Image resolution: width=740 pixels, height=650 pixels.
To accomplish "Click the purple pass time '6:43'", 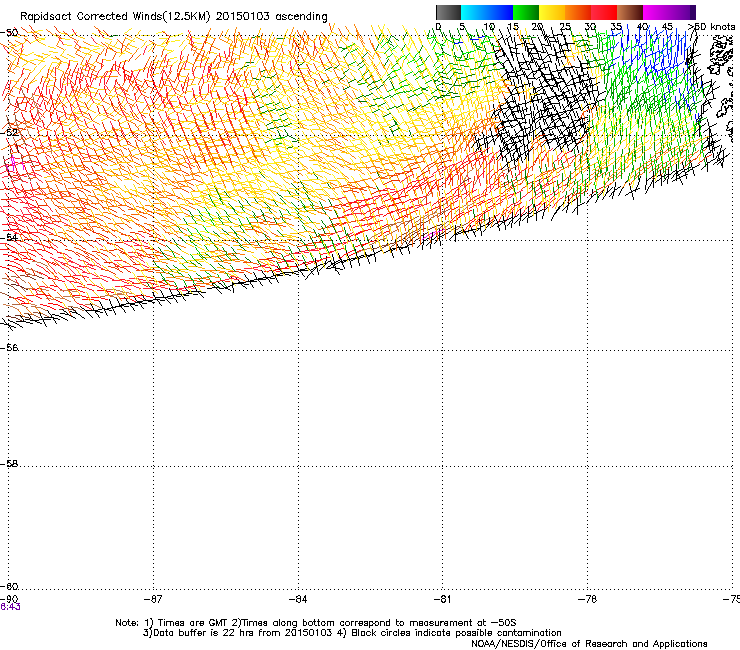I will pos(10,607).
